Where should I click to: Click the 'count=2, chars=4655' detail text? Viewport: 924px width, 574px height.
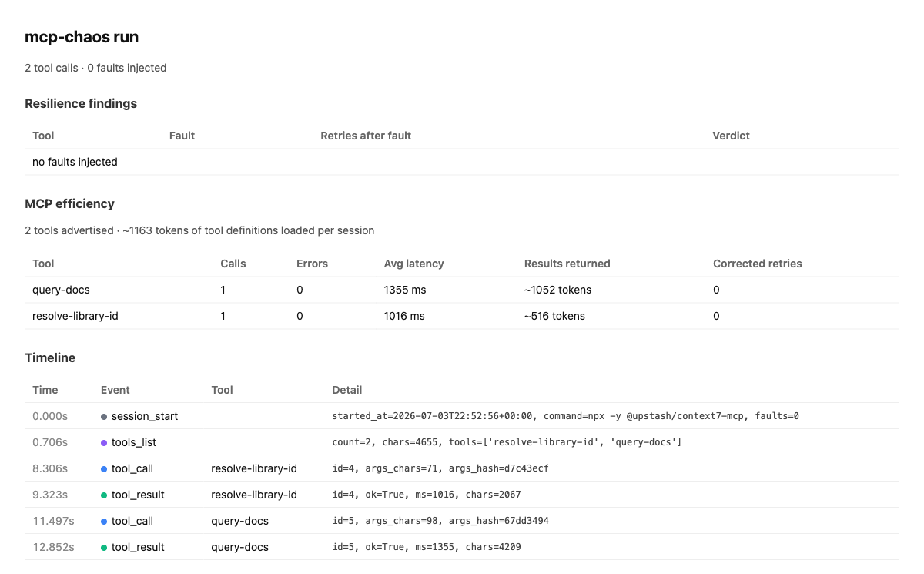click(507, 442)
